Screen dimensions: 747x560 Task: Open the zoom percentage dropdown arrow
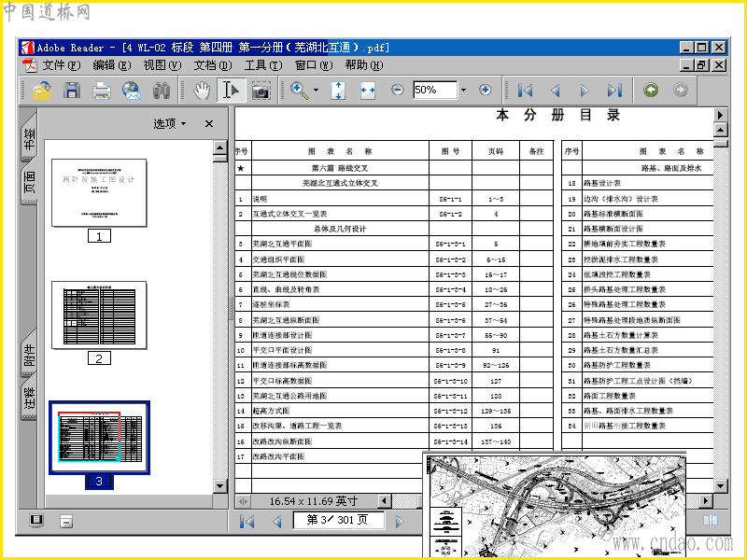[x=463, y=90]
